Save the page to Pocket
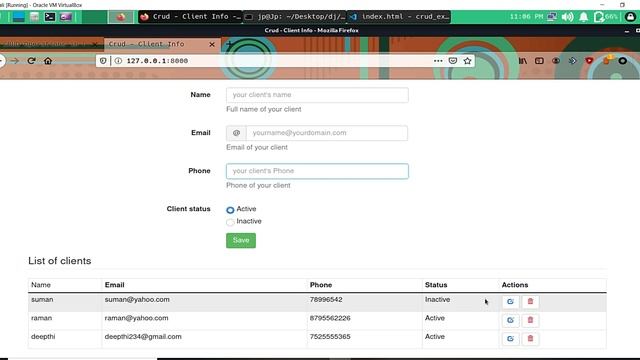The image size is (640, 360). [x=453, y=61]
